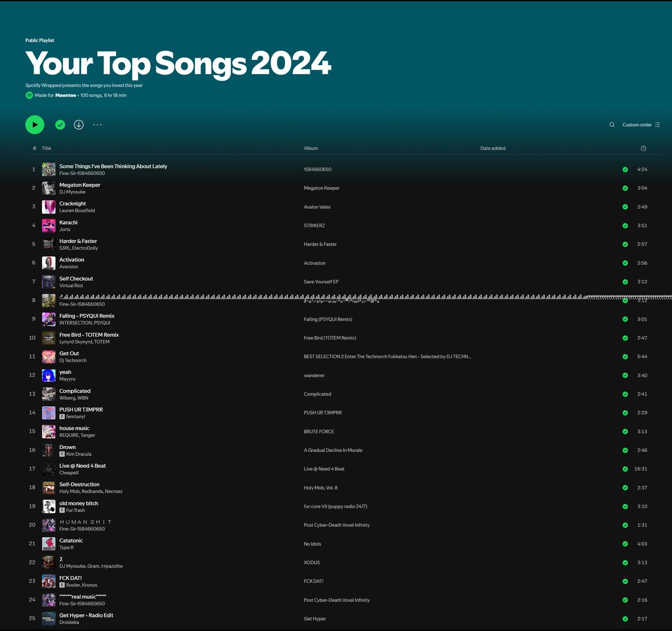Click album art of Some Things I've Been Thinking
This screenshot has height=631, width=672.
click(x=49, y=169)
